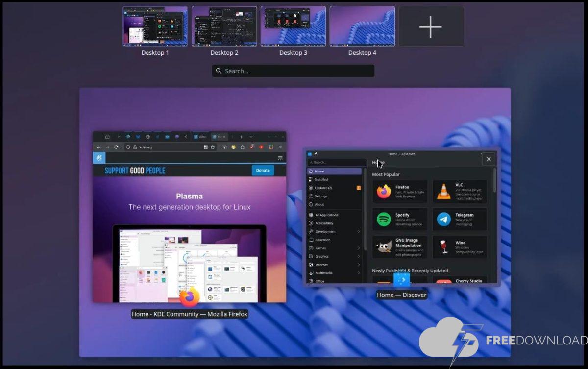
Task: Click the overview Search field
Action: (293, 71)
